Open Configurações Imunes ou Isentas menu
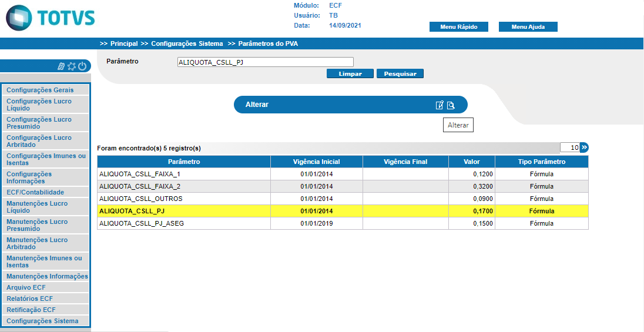This screenshot has height=332, width=644. [x=46, y=159]
